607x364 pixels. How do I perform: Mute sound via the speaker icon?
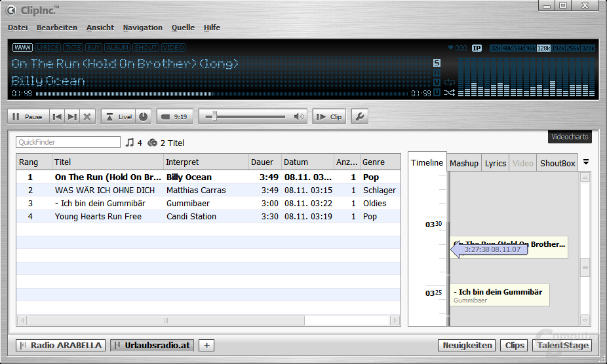pyautogui.click(x=298, y=117)
